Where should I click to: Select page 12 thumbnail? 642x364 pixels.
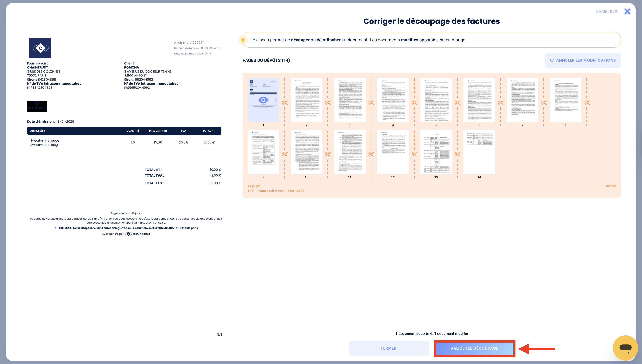393,152
